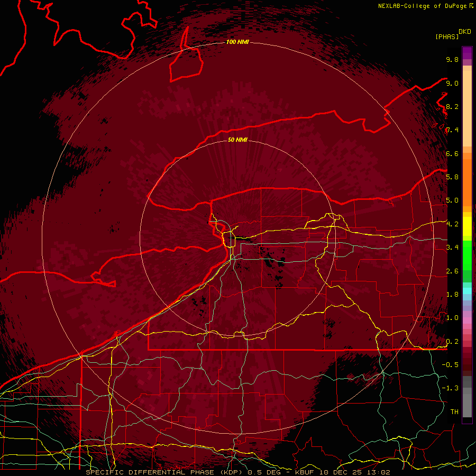Click the 1.8 value on color scale

452,295
